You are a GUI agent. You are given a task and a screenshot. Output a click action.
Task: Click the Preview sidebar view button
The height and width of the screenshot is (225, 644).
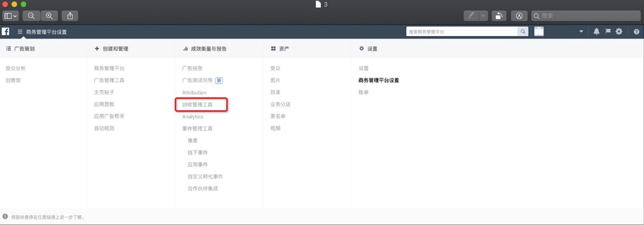(x=10, y=16)
